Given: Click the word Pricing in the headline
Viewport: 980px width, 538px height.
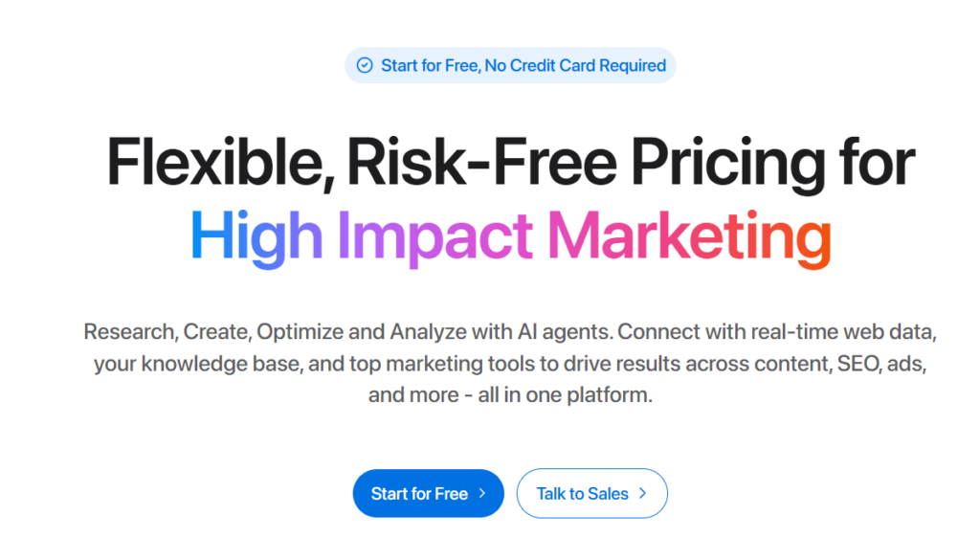Looking at the screenshot, I should [735, 162].
